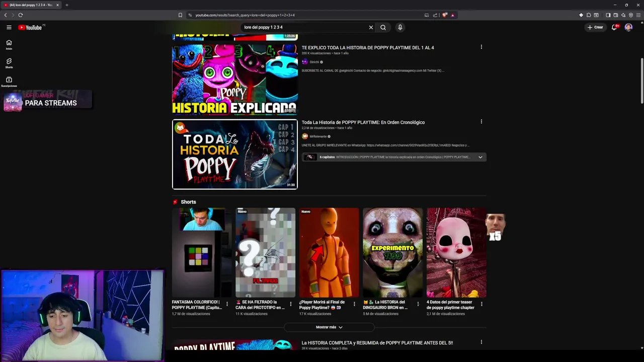Open options for La HISTORIA COMPLETA video
The height and width of the screenshot is (362, 644).
tap(481, 342)
